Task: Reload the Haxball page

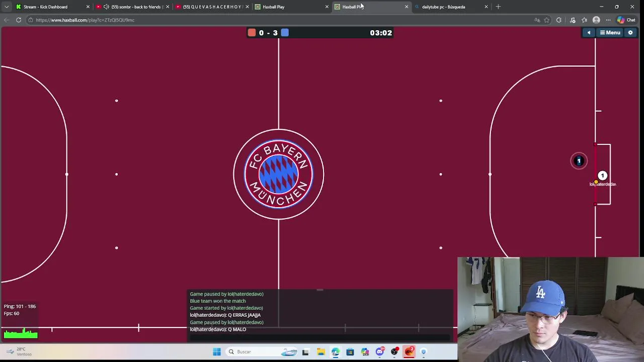Action: point(19,20)
